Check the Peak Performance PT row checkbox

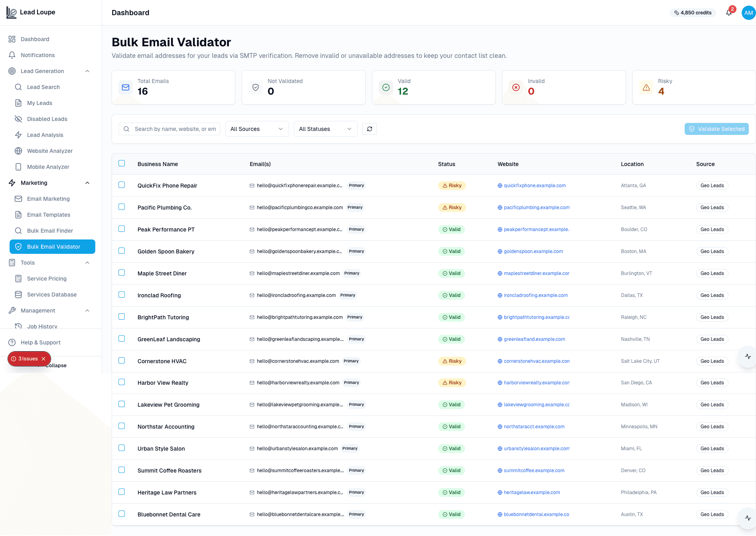point(122,229)
